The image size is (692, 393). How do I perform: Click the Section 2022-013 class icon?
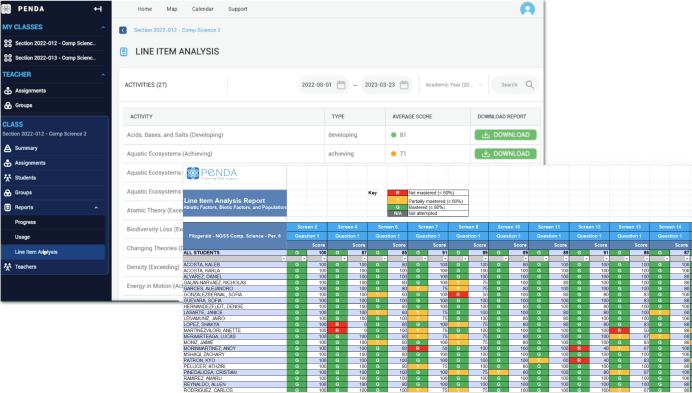pyautogui.click(x=8, y=58)
